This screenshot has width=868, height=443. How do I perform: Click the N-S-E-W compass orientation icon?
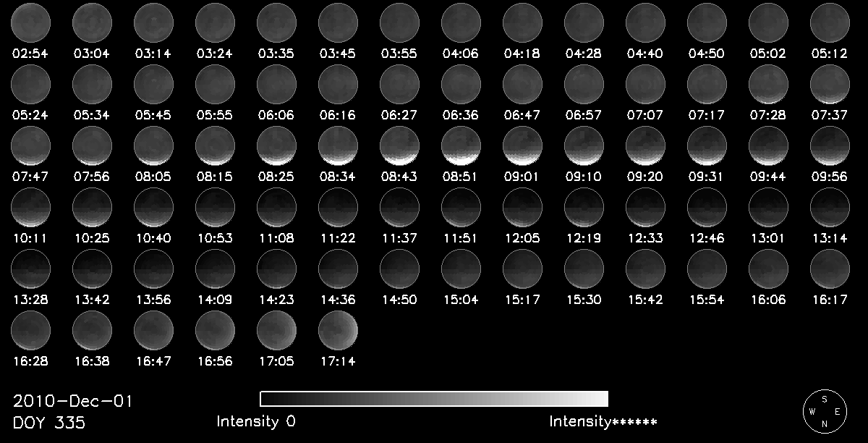tap(825, 411)
